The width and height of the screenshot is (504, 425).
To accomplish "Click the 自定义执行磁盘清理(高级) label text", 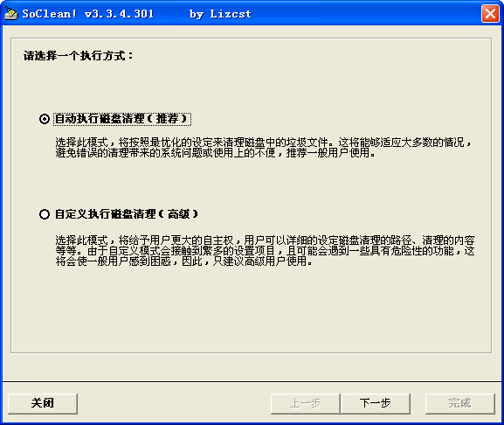I will tap(127, 214).
